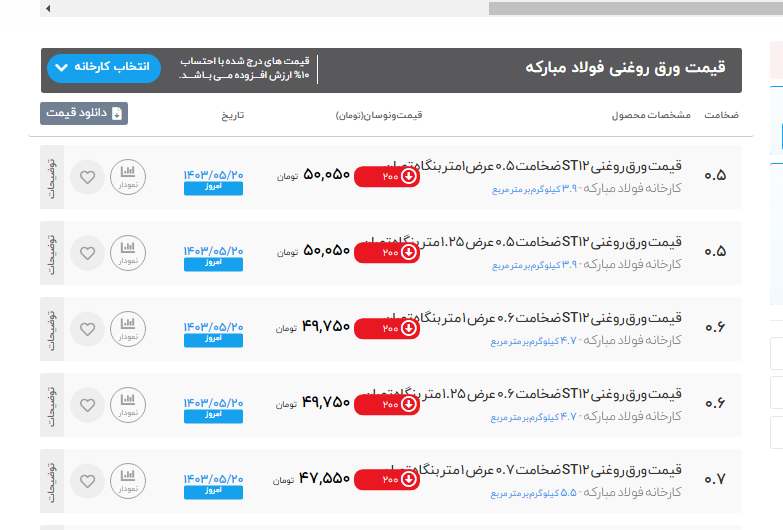
Task: Click the download icon inside دانلود قیمت
Action: pyautogui.click(x=116, y=114)
